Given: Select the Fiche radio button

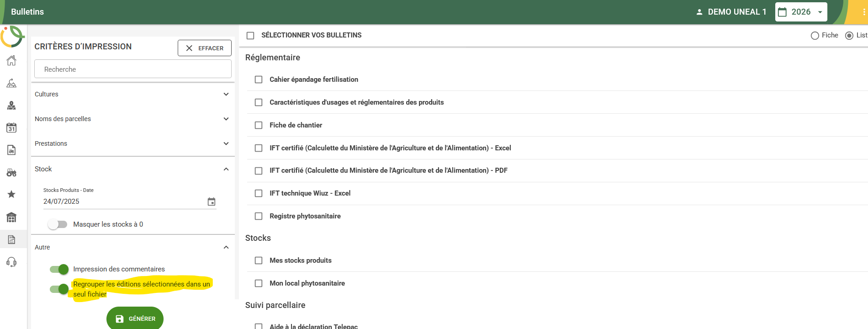Looking at the screenshot, I should 815,36.
